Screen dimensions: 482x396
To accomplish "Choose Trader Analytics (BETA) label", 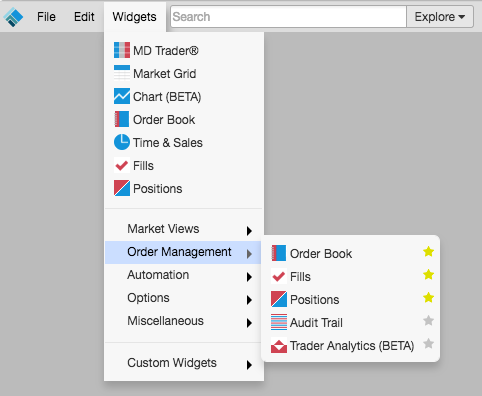I will 352,346.
